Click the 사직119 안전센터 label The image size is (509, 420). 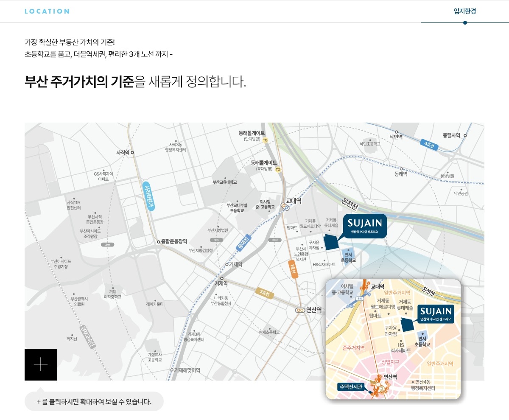73,205
